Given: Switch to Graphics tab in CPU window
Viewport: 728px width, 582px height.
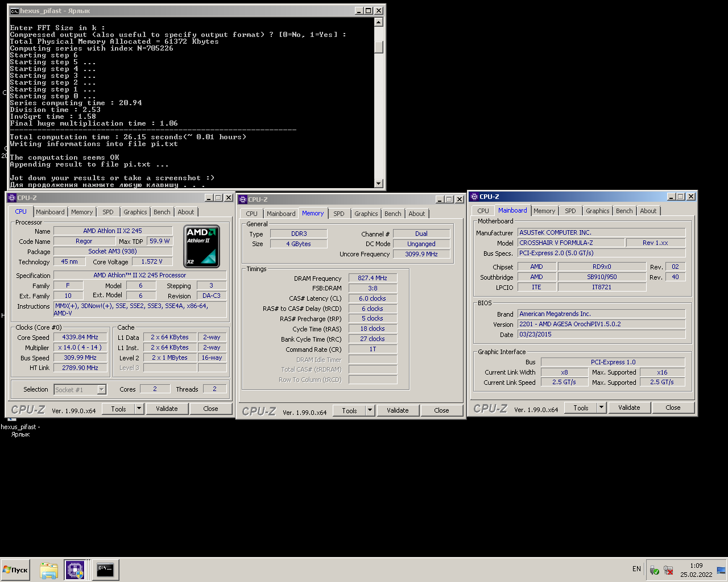Looking at the screenshot, I should [135, 212].
